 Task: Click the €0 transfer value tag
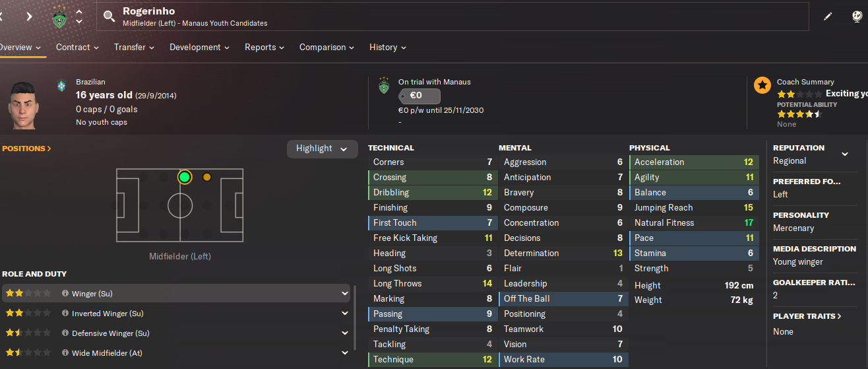coord(418,96)
